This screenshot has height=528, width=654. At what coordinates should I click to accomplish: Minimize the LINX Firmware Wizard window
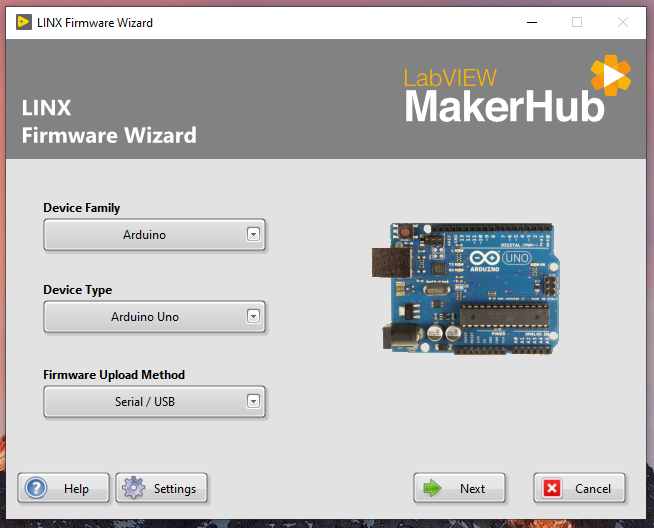[532, 22]
